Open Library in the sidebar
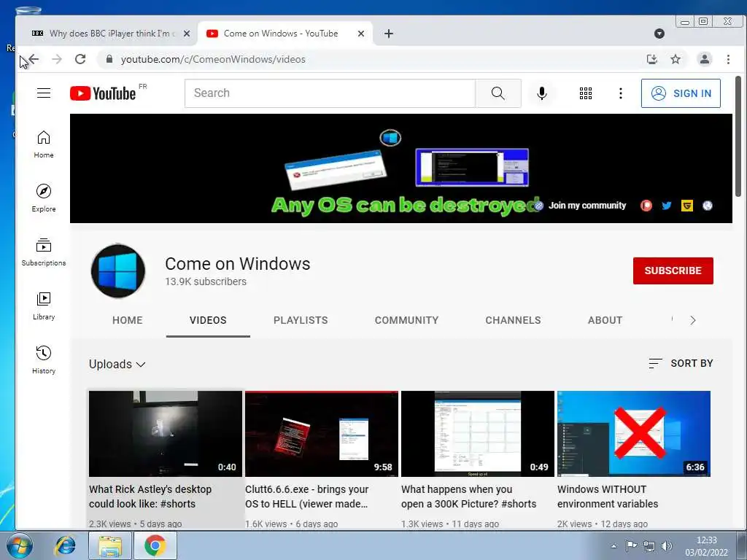The height and width of the screenshot is (560, 747). [44, 306]
